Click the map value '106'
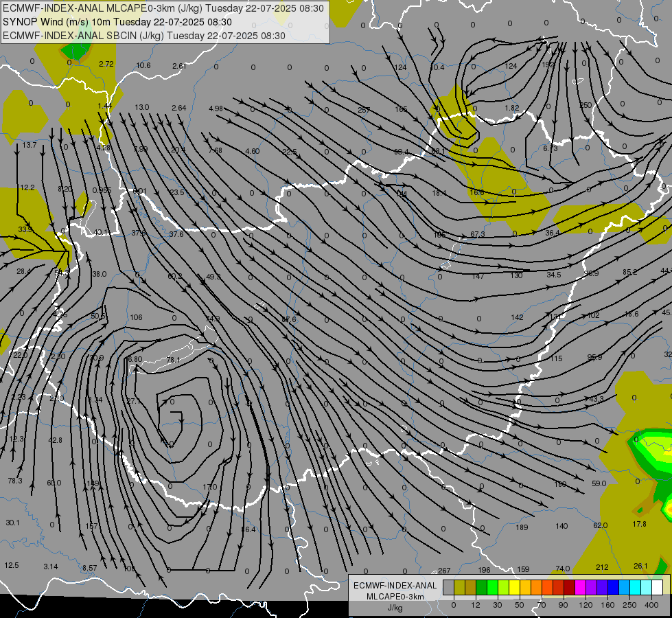672x618 pixels. (137, 317)
